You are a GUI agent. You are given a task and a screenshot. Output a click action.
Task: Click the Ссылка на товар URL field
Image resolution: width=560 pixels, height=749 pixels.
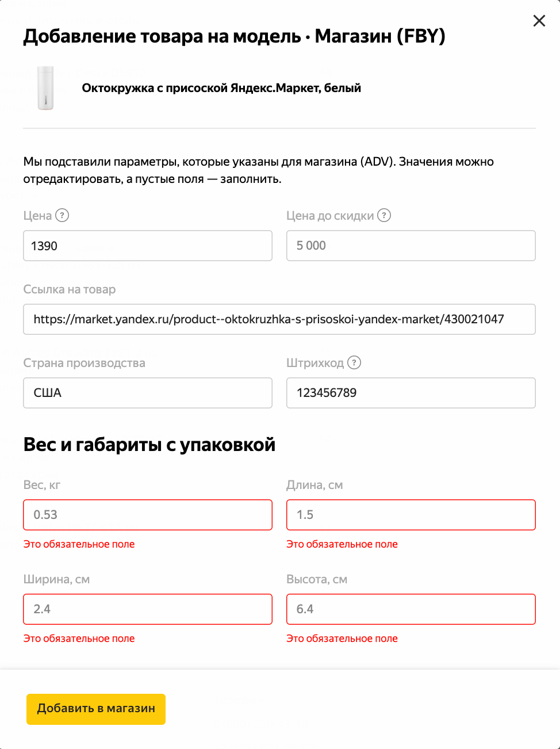point(279,319)
